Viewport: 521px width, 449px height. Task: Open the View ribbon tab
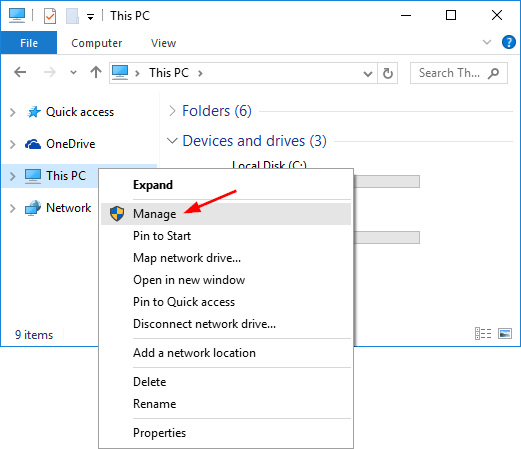click(x=163, y=43)
